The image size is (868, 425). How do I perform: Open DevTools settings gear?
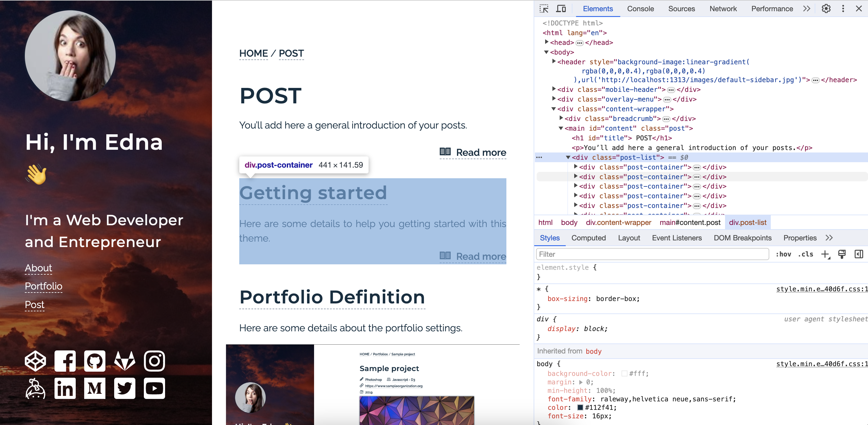click(x=826, y=9)
